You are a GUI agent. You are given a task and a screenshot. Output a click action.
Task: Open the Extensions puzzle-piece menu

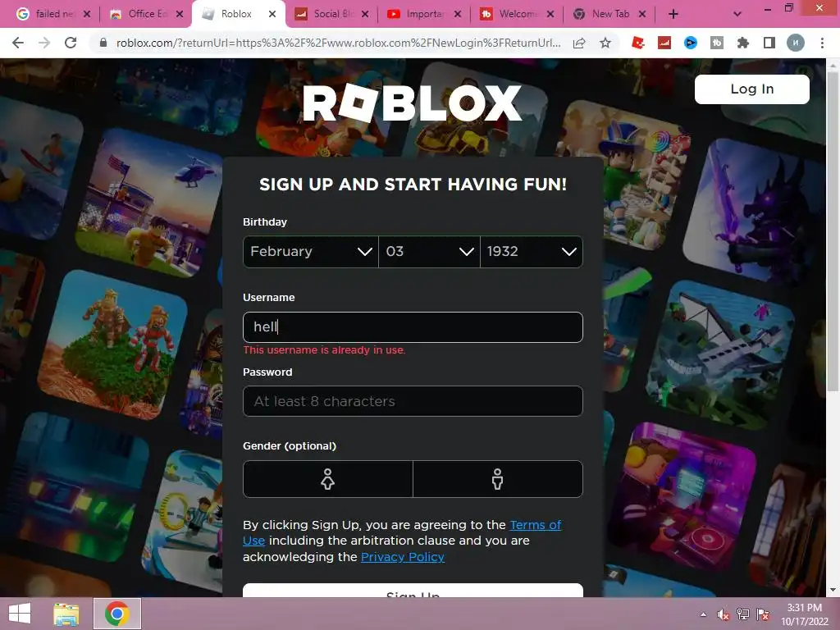pyautogui.click(x=743, y=43)
